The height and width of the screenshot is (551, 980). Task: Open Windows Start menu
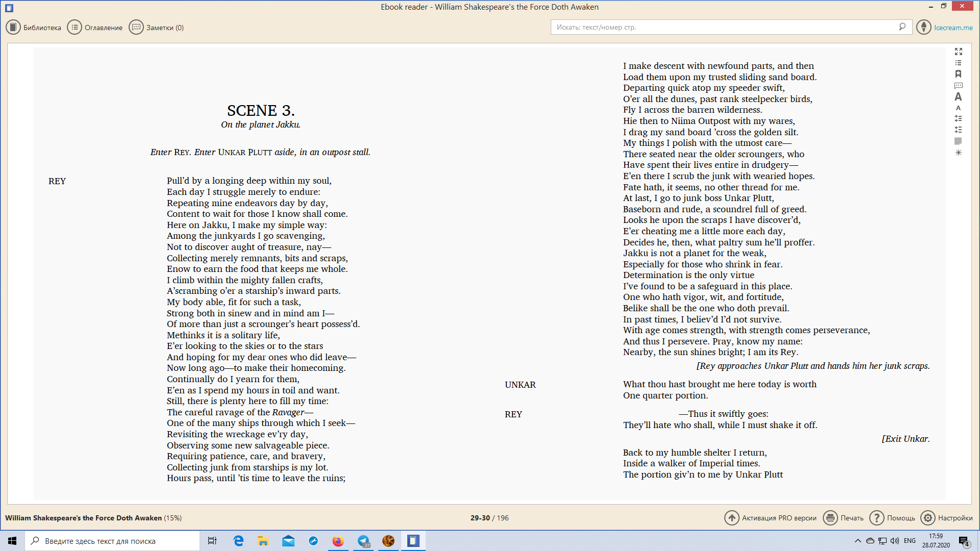click(x=12, y=541)
